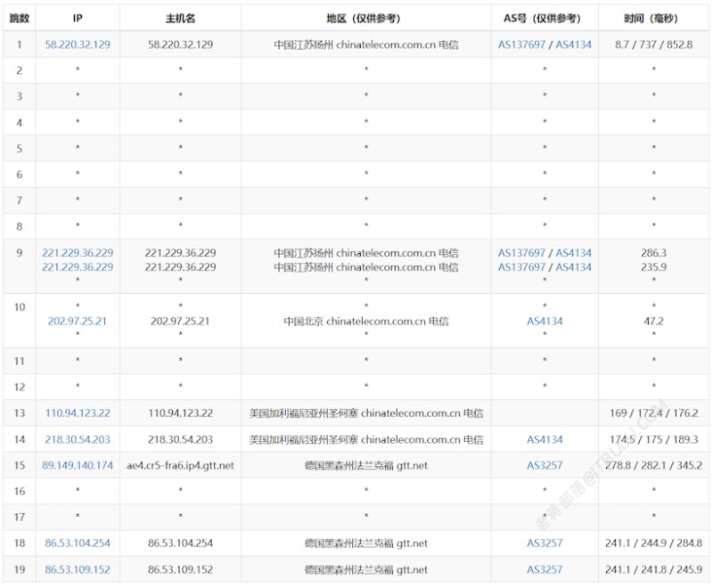Viewport: 713px width, 588px height.
Task: Open the AS4134 link in hop 10
Action: click(x=545, y=322)
